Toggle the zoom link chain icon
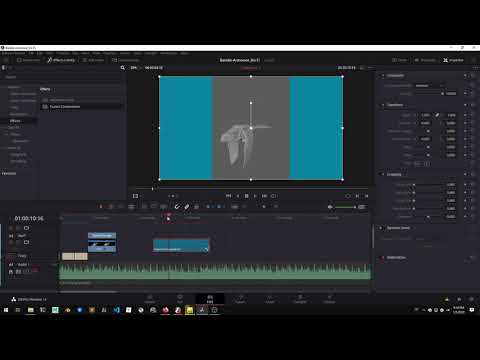Image resolution: width=480 pixels, height=360 pixels. pyautogui.click(x=437, y=115)
